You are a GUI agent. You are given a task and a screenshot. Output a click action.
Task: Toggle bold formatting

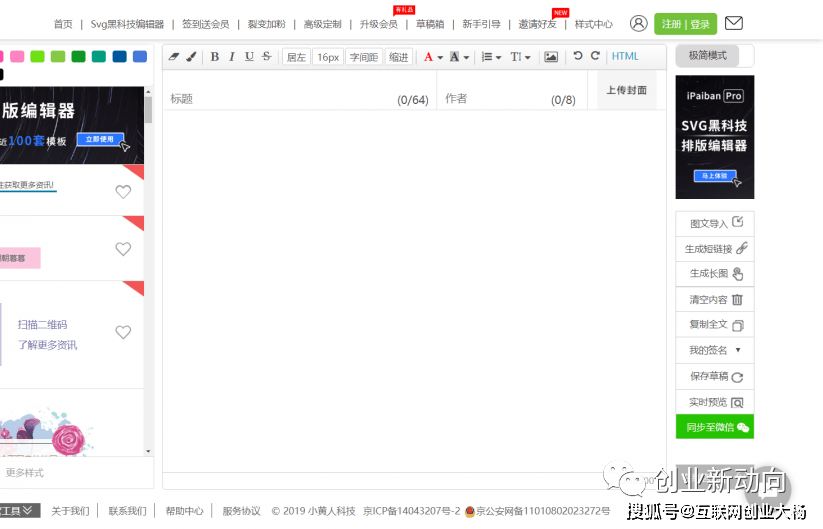coord(215,56)
